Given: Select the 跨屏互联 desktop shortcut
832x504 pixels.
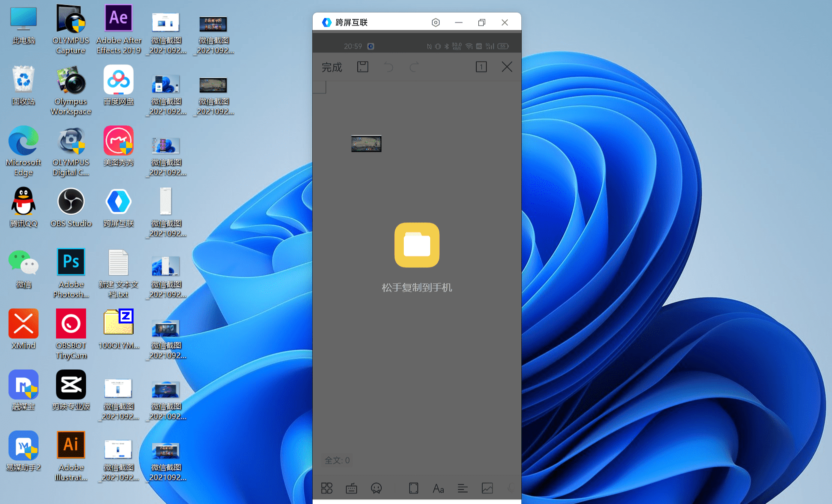Looking at the screenshot, I should point(119,207).
